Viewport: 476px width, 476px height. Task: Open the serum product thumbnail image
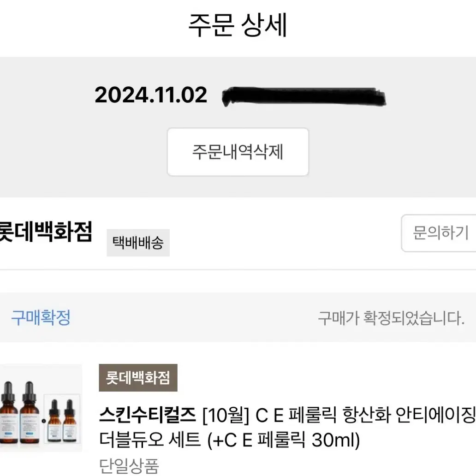tap(41, 408)
